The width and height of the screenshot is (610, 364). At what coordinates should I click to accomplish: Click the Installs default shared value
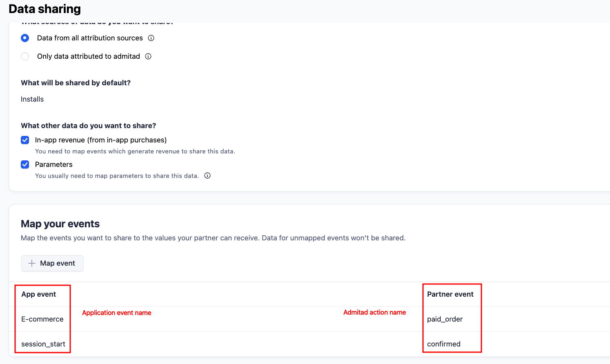point(32,99)
